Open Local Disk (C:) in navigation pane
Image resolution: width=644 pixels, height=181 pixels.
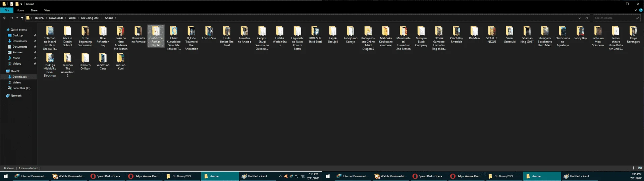click(21, 88)
